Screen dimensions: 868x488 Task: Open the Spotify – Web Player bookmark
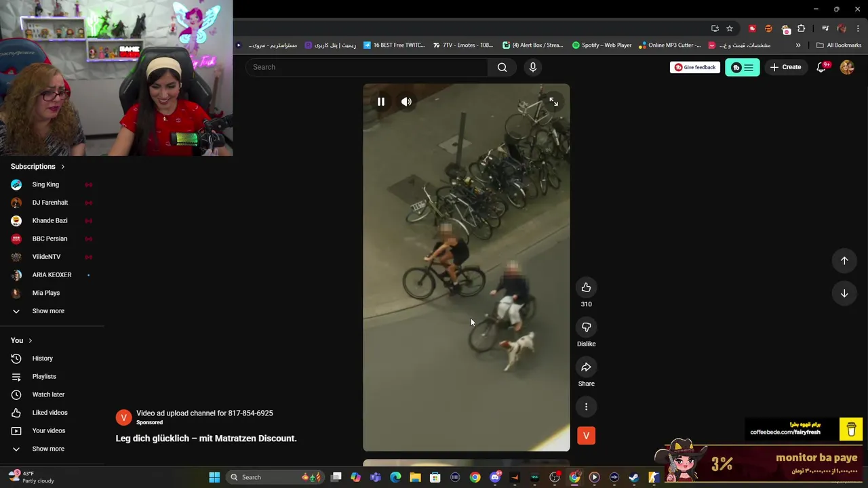pyautogui.click(x=602, y=45)
